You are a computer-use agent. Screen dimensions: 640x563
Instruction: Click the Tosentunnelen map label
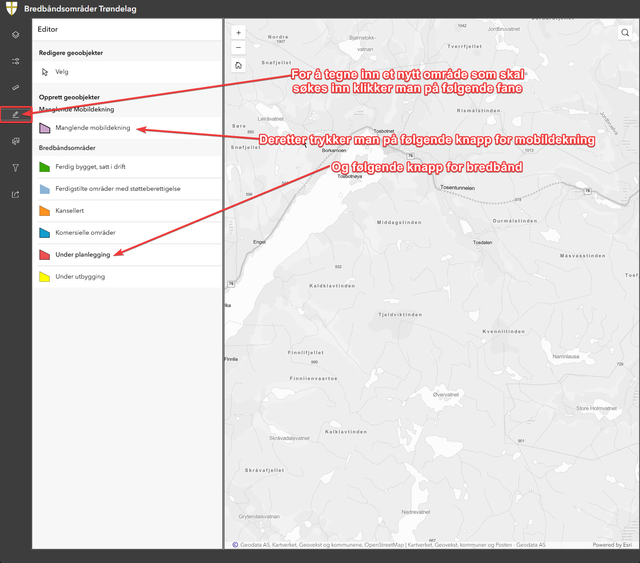(x=458, y=188)
